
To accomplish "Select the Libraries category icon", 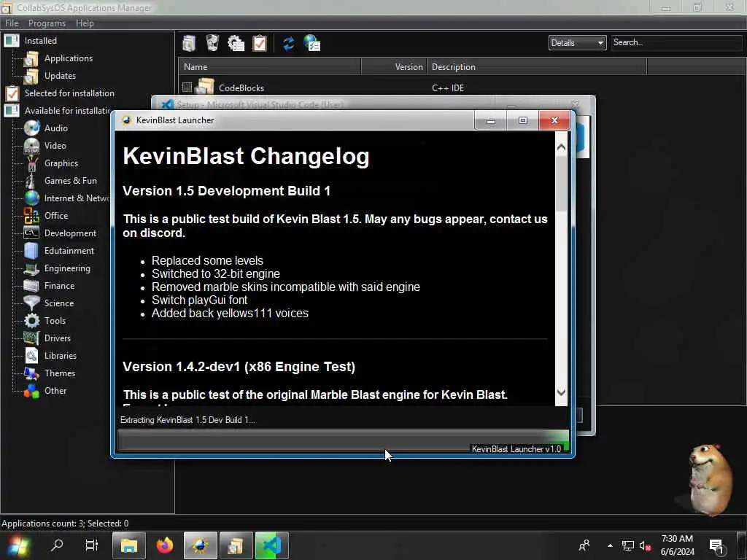I will click(x=31, y=356).
